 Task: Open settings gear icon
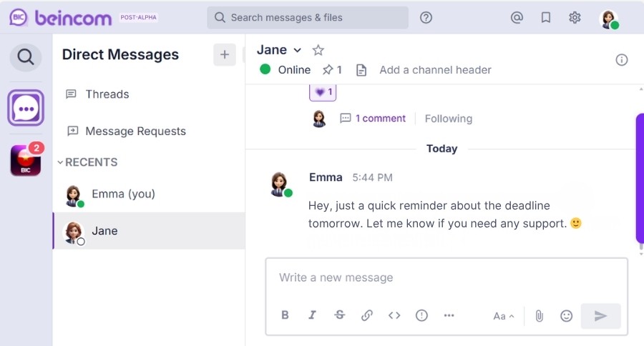click(575, 18)
